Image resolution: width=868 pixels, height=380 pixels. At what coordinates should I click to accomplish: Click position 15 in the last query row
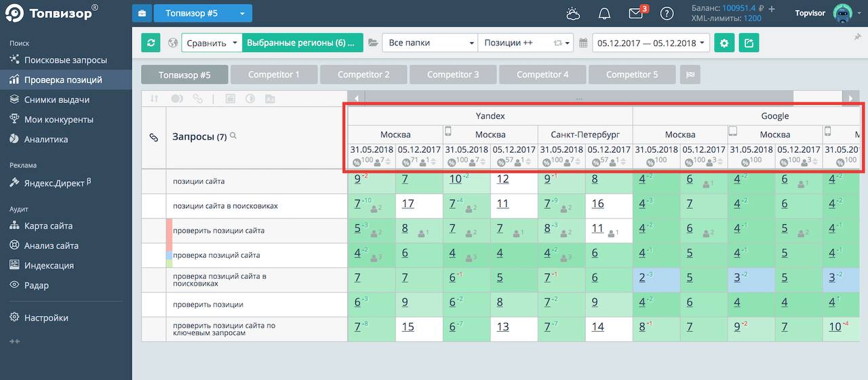[x=408, y=327]
